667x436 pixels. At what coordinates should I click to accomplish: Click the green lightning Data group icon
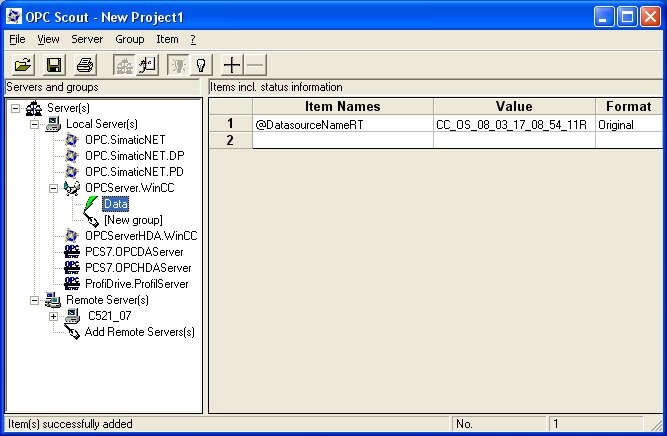(x=91, y=204)
